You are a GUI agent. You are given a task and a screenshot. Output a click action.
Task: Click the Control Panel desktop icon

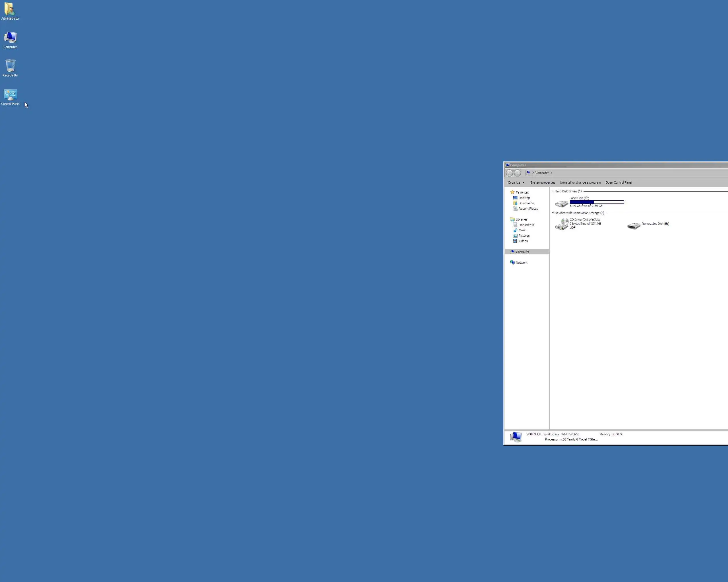tap(10, 95)
